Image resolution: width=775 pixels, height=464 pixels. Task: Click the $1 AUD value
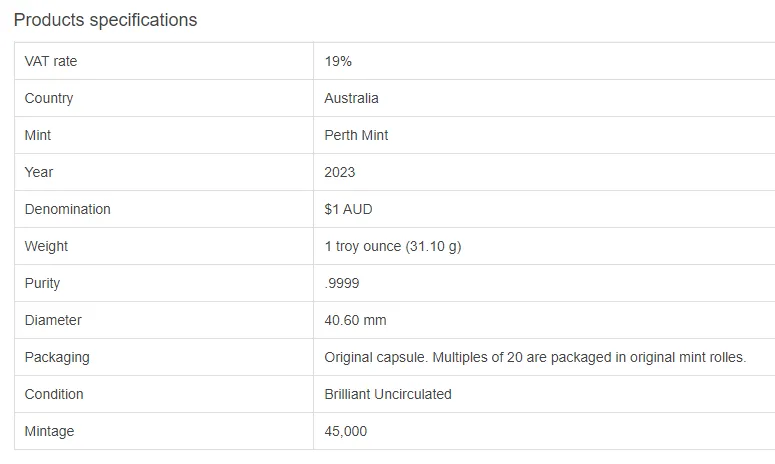tap(348, 210)
